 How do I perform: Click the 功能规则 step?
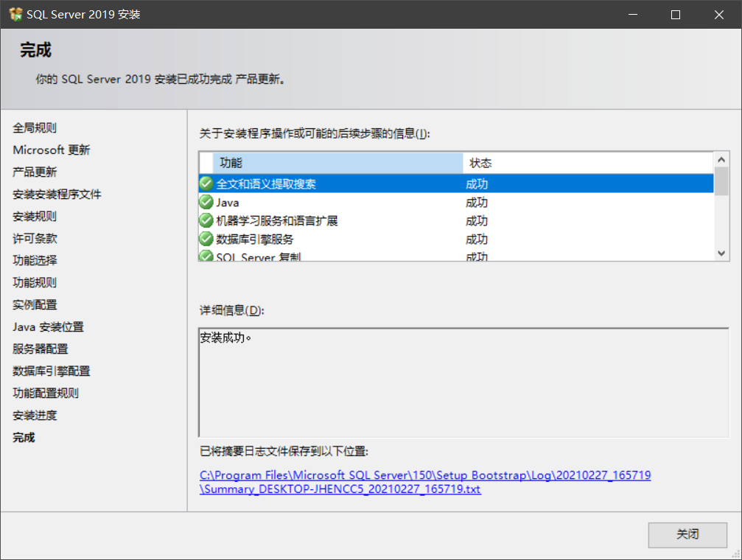pyautogui.click(x=35, y=283)
